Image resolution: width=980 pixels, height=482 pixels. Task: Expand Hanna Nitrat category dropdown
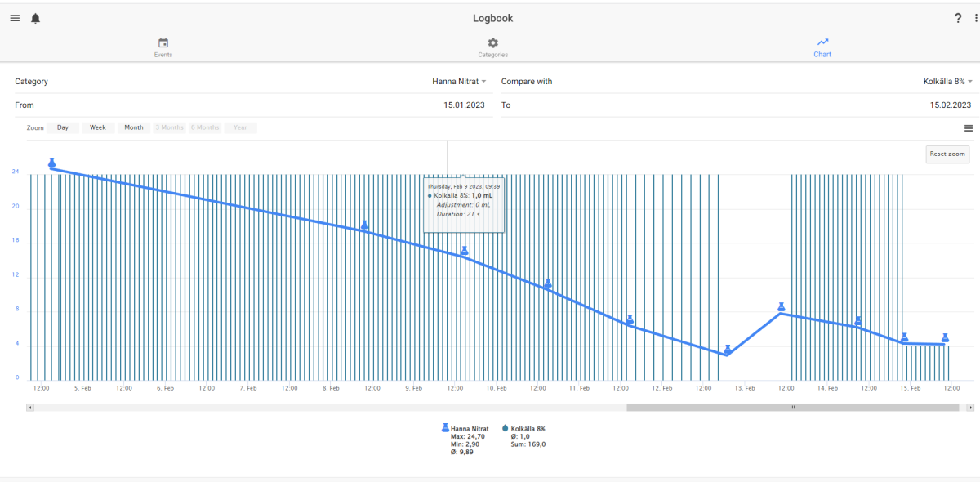(x=459, y=82)
